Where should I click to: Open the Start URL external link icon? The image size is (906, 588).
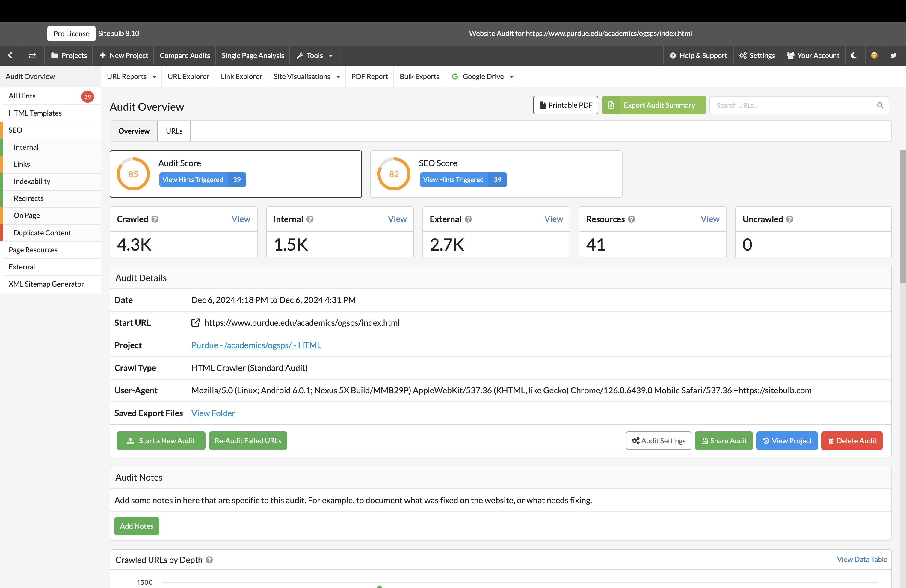pyautogui.click(x=195, y=322)
